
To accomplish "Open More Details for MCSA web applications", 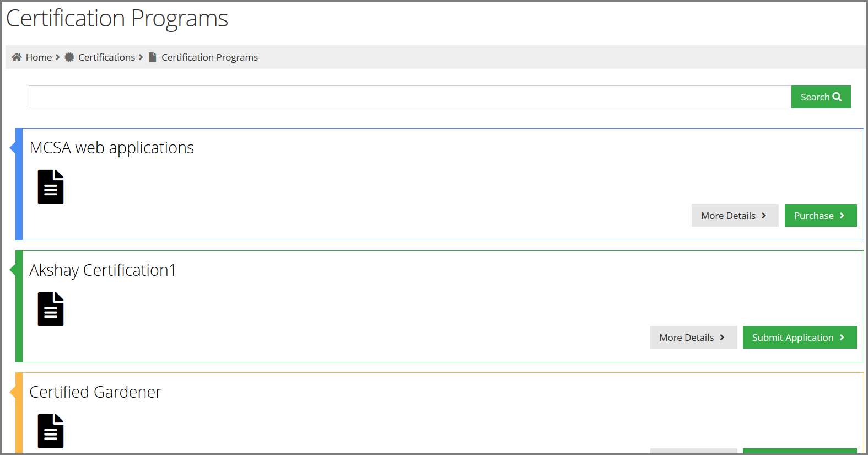I will pyautogui.click(x=735, y=216).
